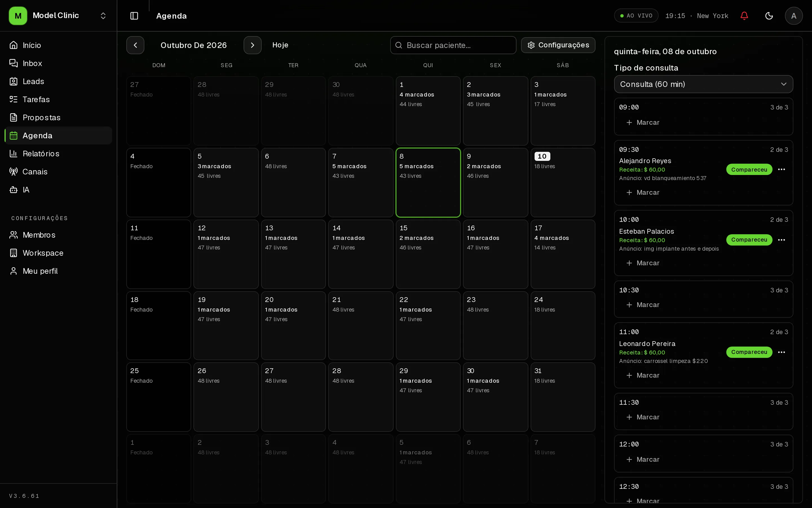The width and height of the screenshot is (812, 508).
Task: Select October 29 calendar day
Action: pyautogui.click(x=428, y=397)
